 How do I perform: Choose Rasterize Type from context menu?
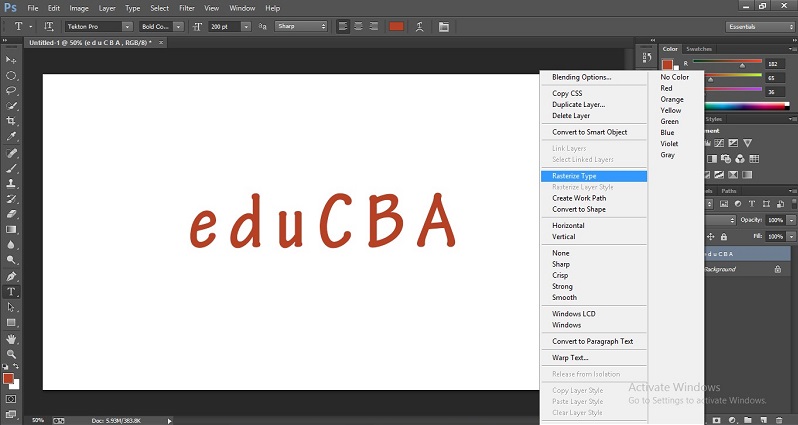tap(575, 175)
